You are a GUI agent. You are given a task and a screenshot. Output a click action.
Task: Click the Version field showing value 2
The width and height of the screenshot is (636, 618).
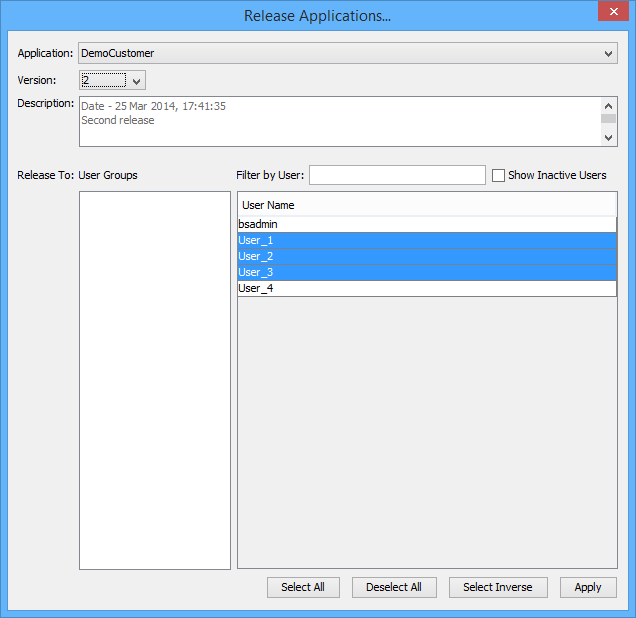tap(103, 80)
